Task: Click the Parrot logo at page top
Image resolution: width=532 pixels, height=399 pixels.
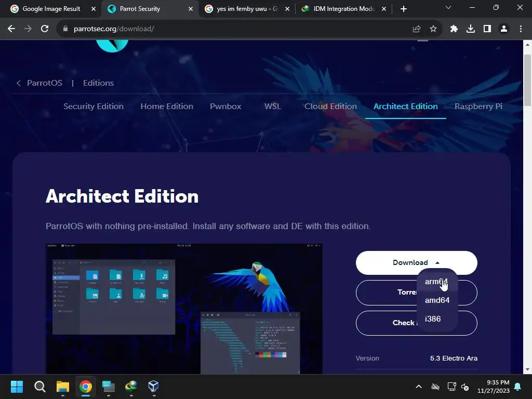Action: coord(112,46)
